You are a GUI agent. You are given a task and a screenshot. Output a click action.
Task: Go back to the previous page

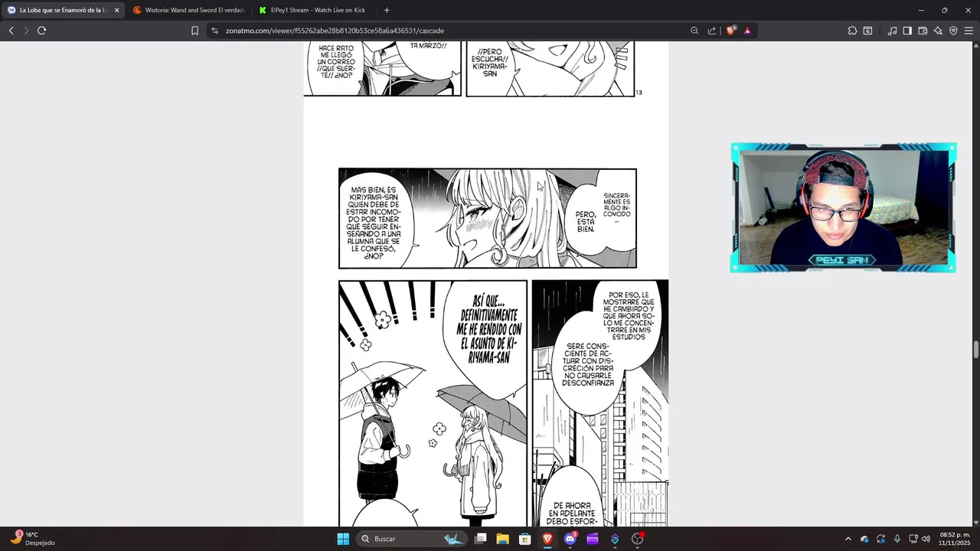tap(11, 31)
